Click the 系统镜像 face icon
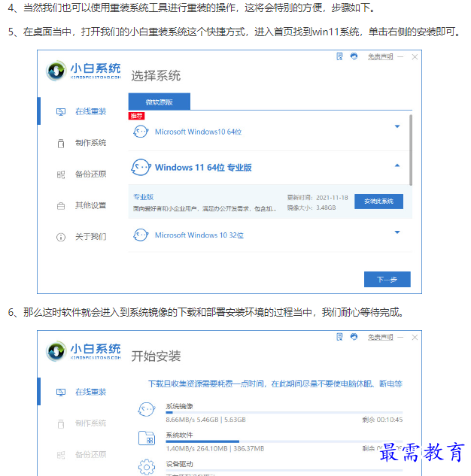471x476 pixels. [147, 409]
